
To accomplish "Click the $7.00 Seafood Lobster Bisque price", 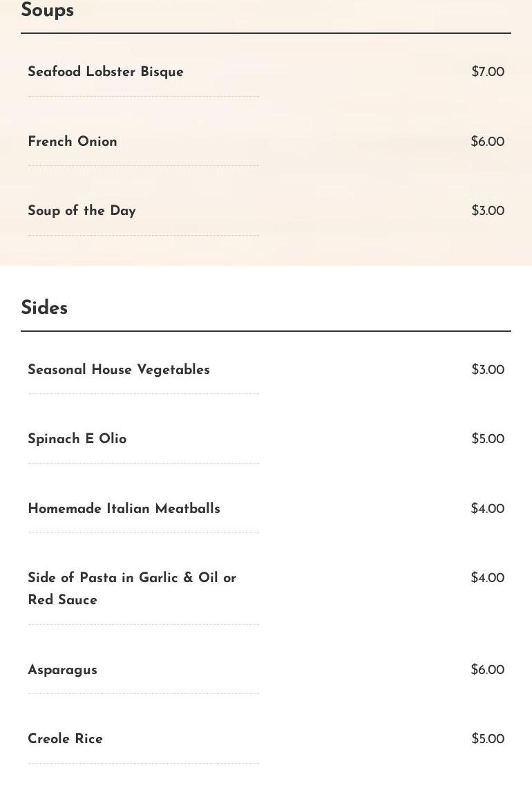I will (487, 72).
